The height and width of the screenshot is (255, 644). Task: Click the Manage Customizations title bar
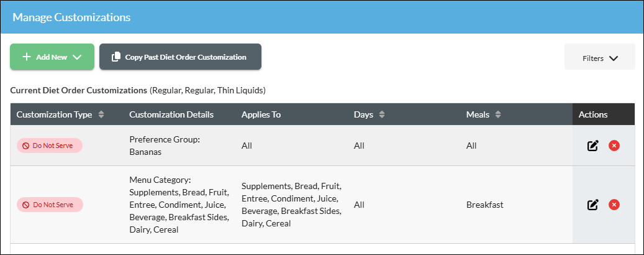click(322, 17)
